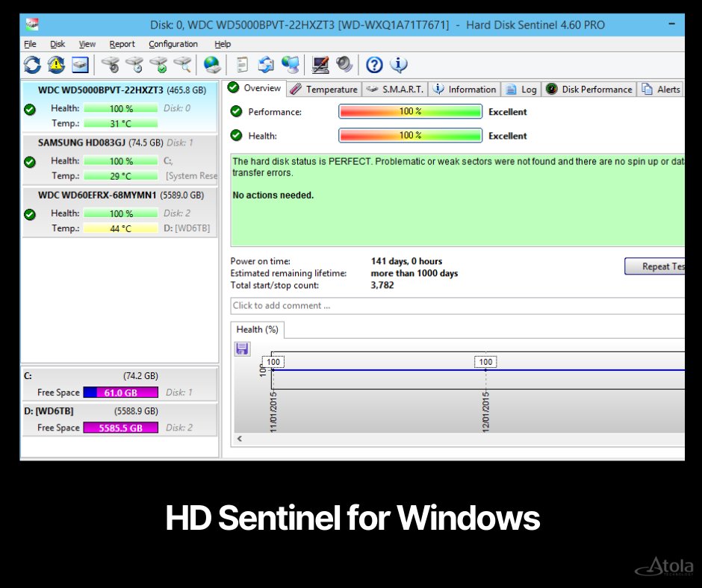Click the refresh-with-warning-sign toolbar icon
Viewport: 702px width, 588px height.
tap(57, 65)
